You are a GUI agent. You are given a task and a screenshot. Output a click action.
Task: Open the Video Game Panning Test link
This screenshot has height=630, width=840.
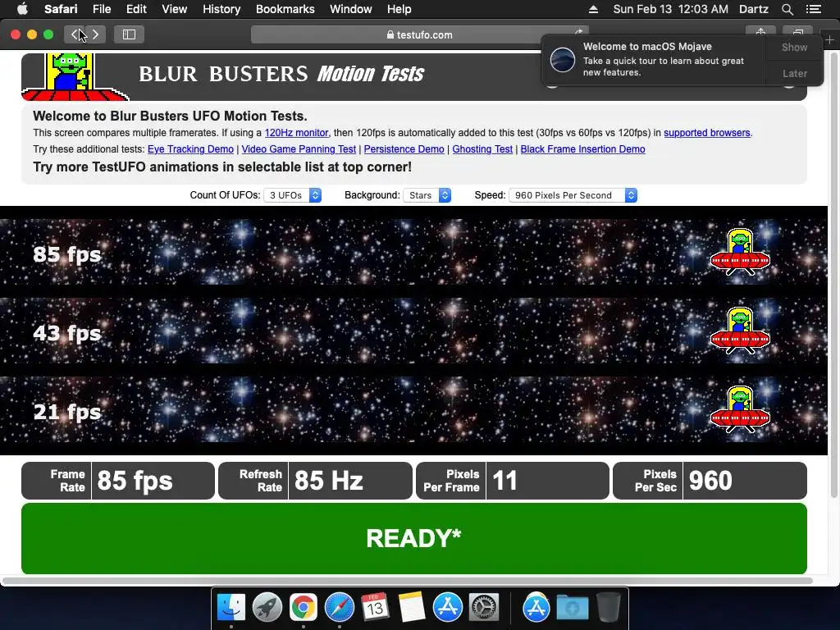click(299, 149)
